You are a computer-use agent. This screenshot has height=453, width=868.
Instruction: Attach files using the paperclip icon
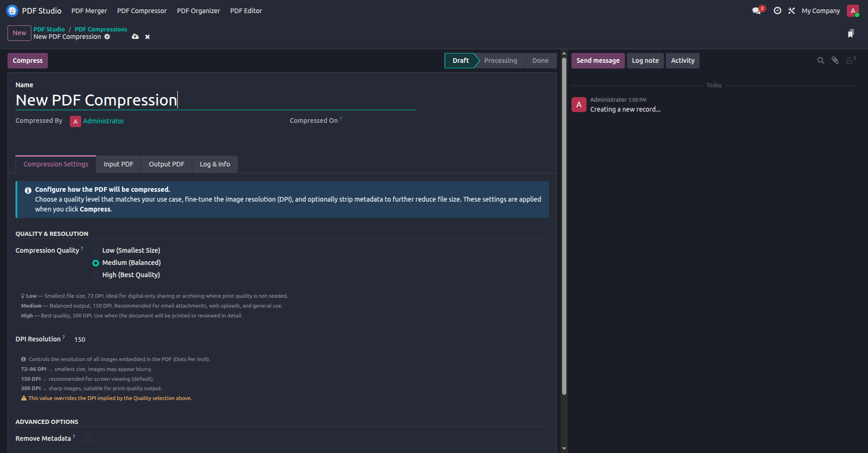coord(835,60)
